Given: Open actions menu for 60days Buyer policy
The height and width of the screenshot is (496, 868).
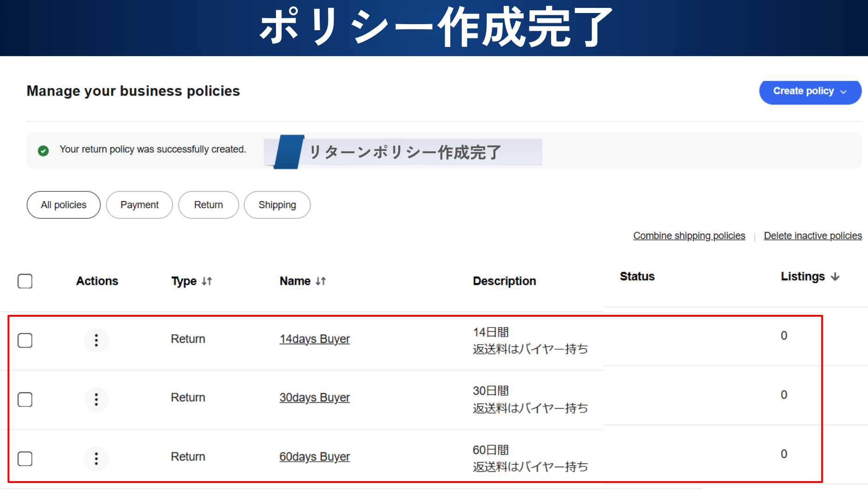Looking at the screenshot, I should tap(96, 458).
